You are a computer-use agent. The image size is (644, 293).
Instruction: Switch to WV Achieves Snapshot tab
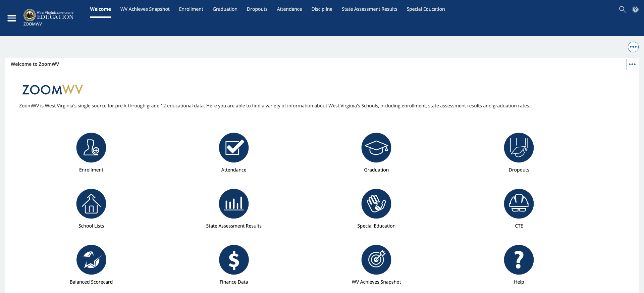pyautogui.click(x=145, y=9)
